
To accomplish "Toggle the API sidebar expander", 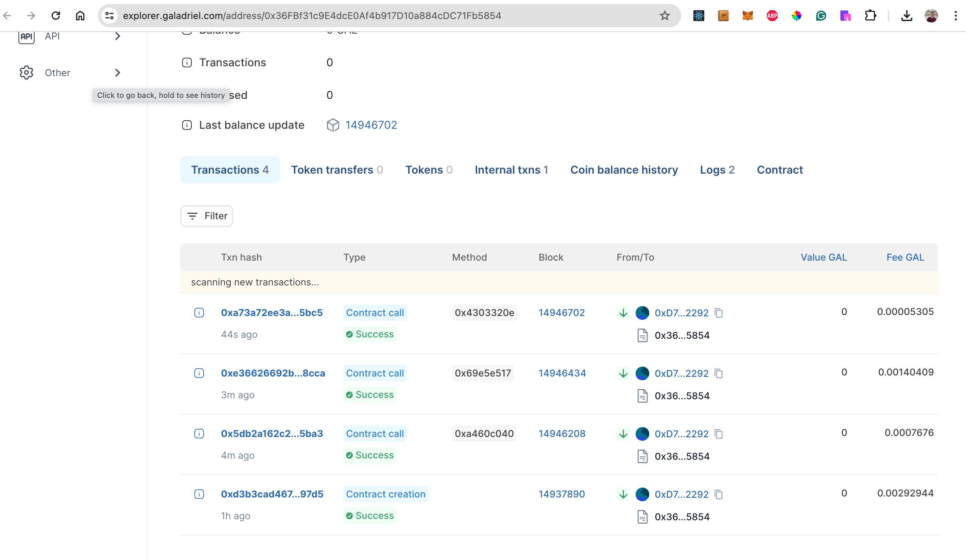I will tap(118, 36).
